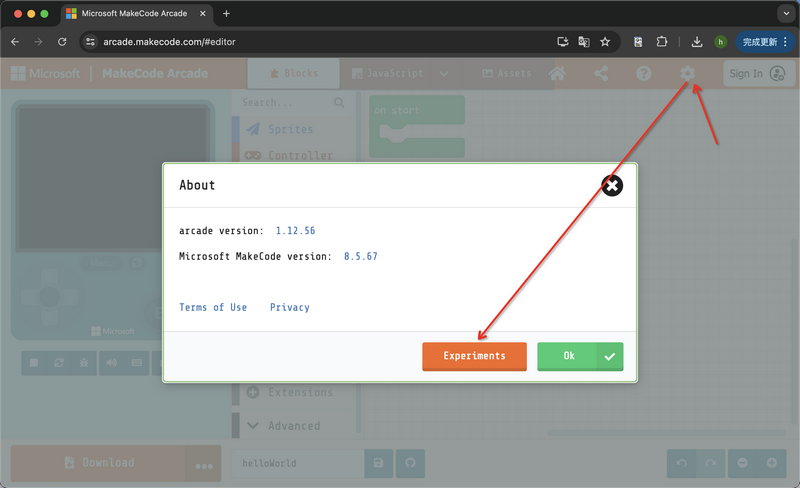Click arcade version number 1.12.56
Image resolution: width=800 pixels, height=488 pixels.
(295, 231)
